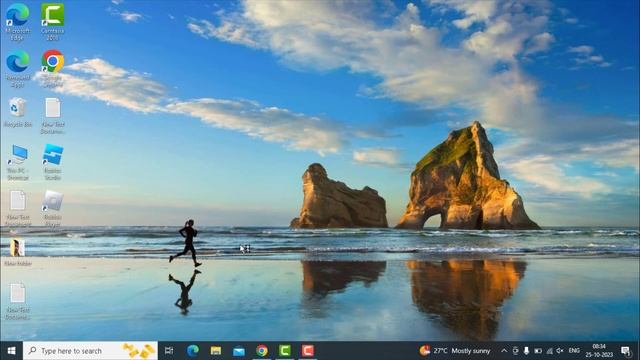Viewport: 640px width, 360px height.
Task: Open the 27°C Mostly sunny weather widget
Action: click(455, 351)
